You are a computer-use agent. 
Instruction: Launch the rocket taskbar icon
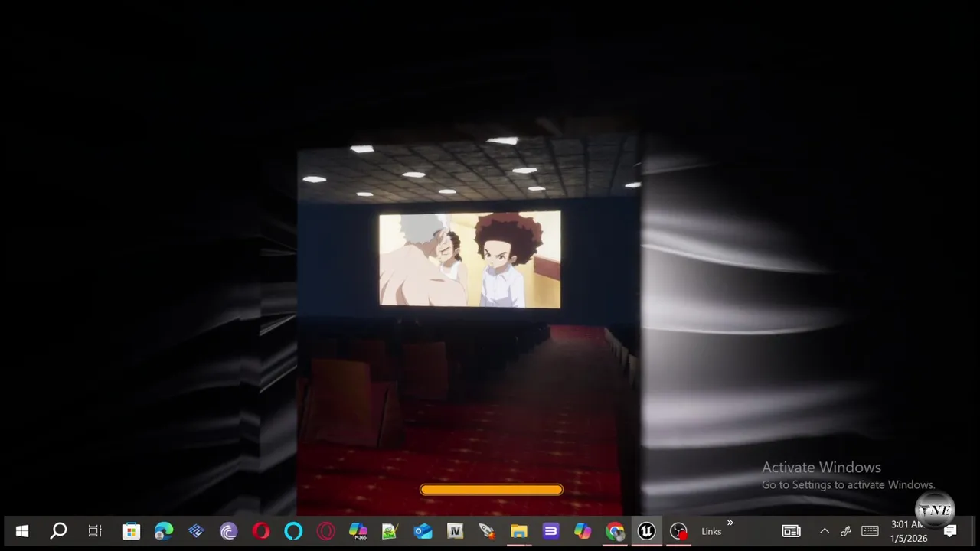click(x=488, y=531)
